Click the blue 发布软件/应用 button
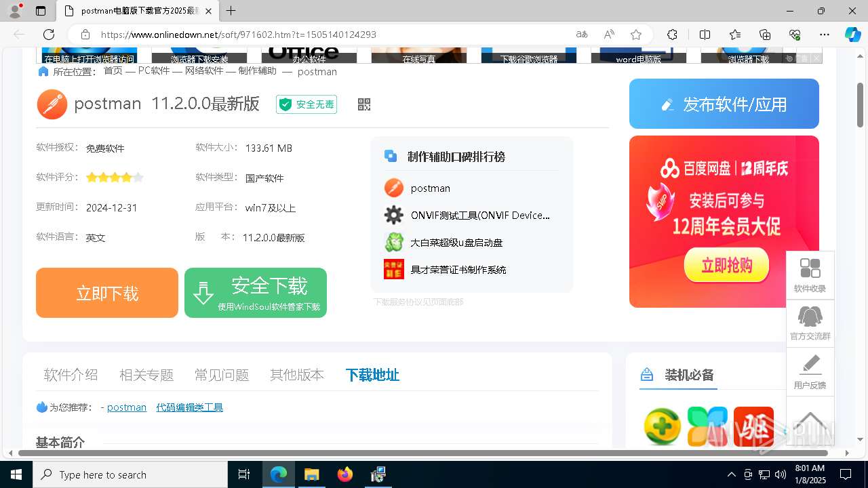 point(724,104)
